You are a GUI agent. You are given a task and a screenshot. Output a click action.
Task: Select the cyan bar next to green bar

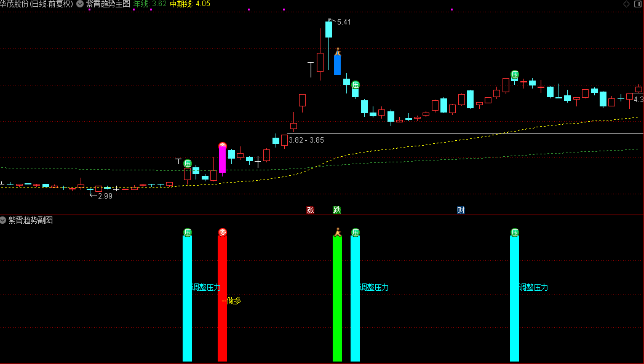(356, 298)
